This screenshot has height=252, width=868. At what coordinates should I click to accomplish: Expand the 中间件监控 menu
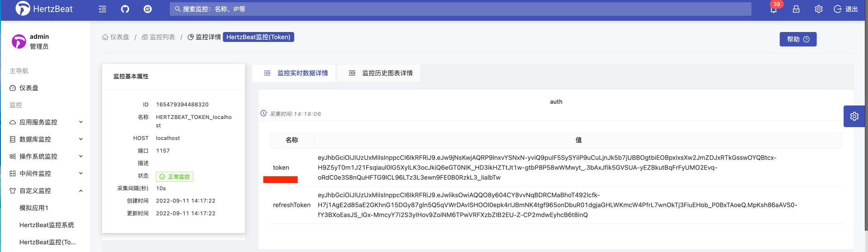(45, 174)
